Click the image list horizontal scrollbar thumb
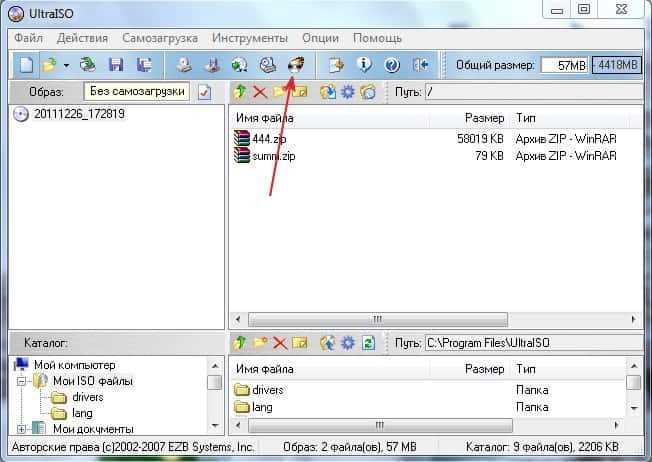Image resolution: width=652 pixels, height=462 pixels. (x=378, y=320)
